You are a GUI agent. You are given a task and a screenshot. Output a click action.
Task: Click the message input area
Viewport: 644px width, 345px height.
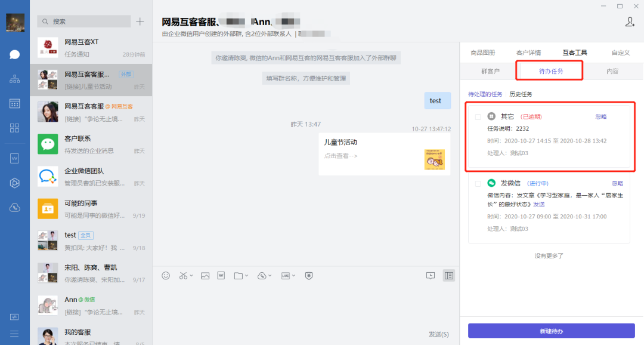pyautogui.click(x=306, y=306)
